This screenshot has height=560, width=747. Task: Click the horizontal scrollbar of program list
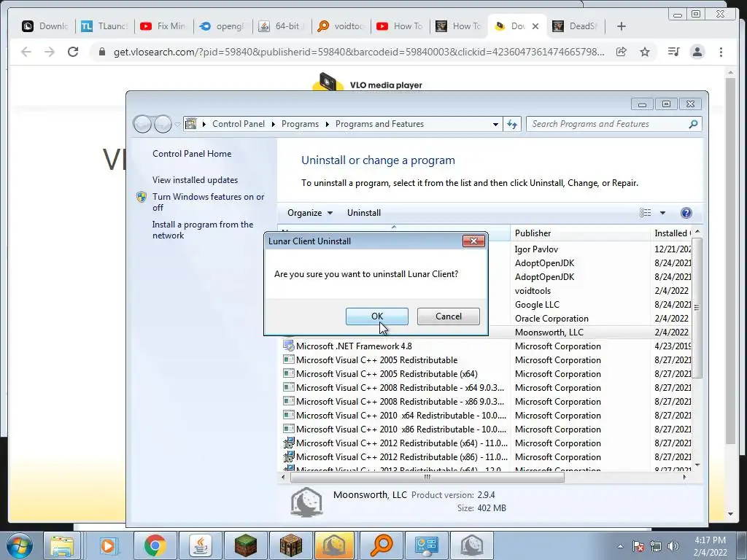pyautogui.click(x=427, y=477)
